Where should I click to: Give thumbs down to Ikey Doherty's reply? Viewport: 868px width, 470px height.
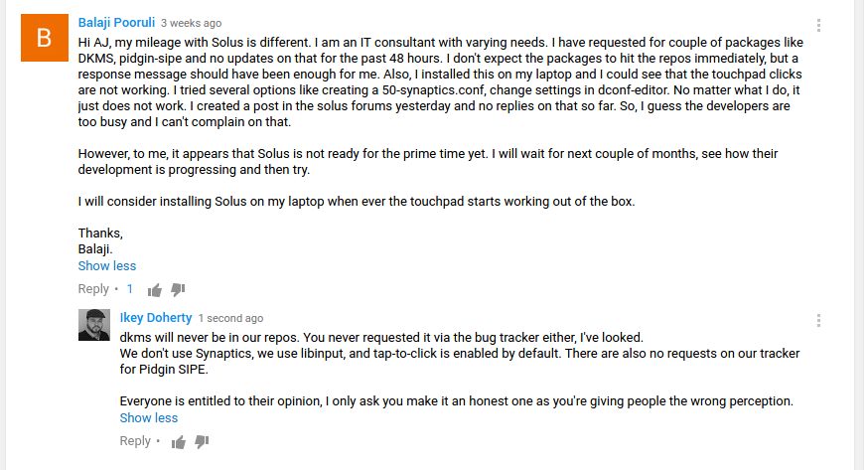pyautogui.click(x=202, y=441)
